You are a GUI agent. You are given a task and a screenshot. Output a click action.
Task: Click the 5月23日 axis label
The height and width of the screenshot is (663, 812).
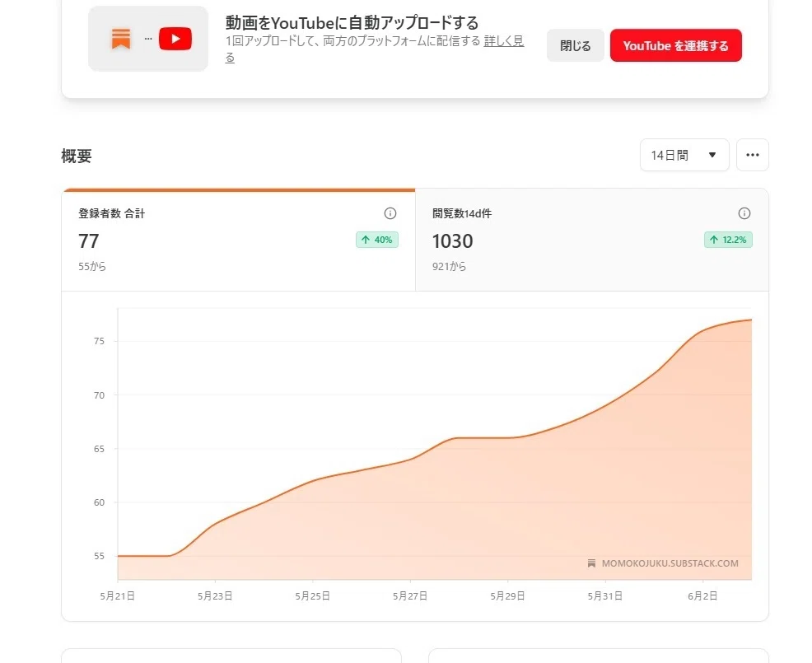point(215,596)
